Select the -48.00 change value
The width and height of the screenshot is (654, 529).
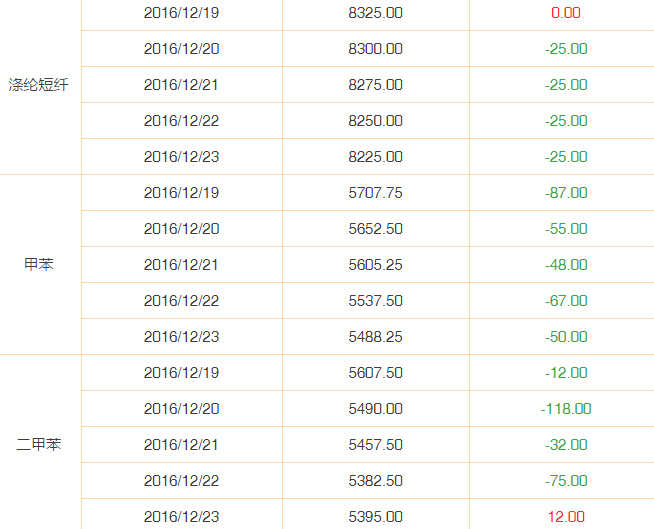[x=566, y=264]
